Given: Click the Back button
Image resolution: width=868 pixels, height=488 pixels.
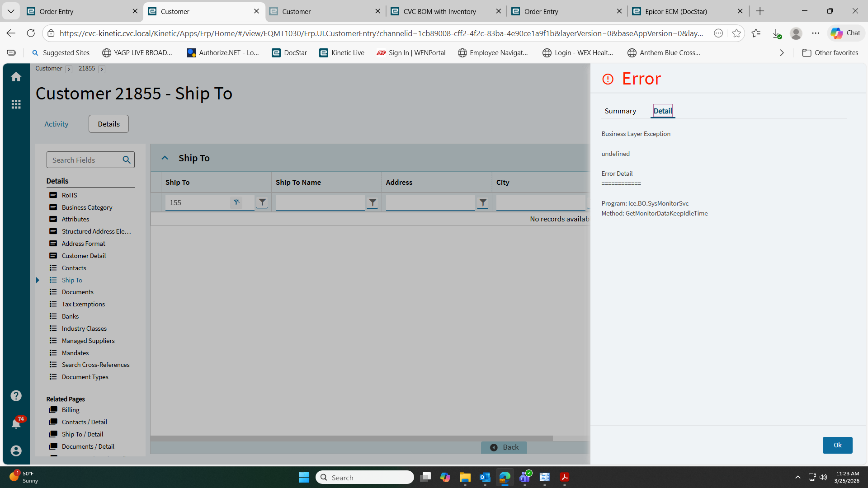Looking at the screenshot, I should pyautogui.click(x=504, y=447).
